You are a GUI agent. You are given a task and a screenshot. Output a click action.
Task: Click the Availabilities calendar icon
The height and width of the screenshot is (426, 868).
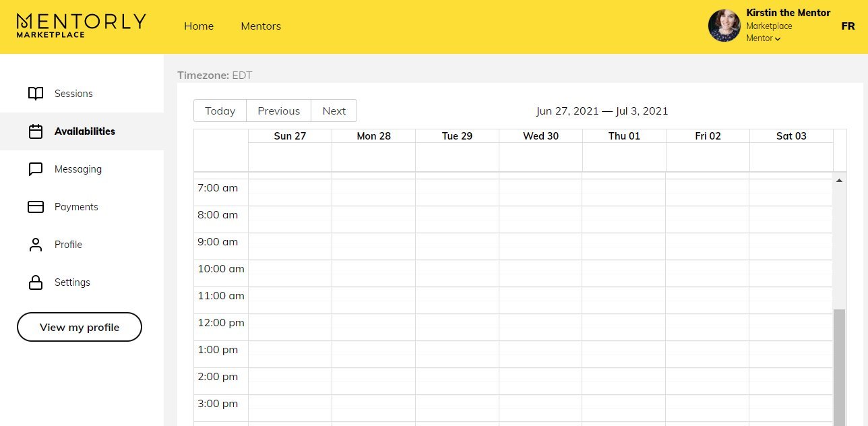pyautogui.click(x=36, y=131)
